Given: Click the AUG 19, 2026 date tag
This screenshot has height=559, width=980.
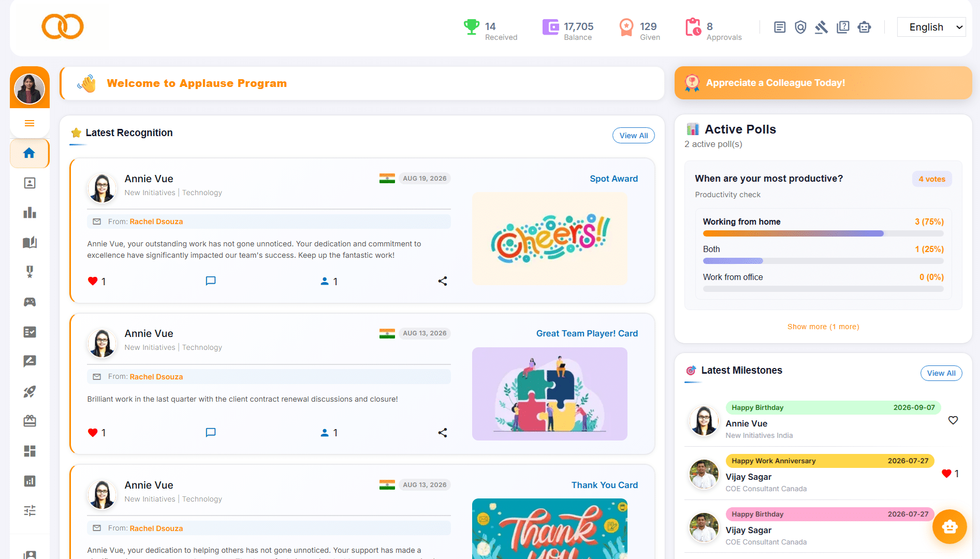Looking at the screenshot, I should tap(425, 179).
